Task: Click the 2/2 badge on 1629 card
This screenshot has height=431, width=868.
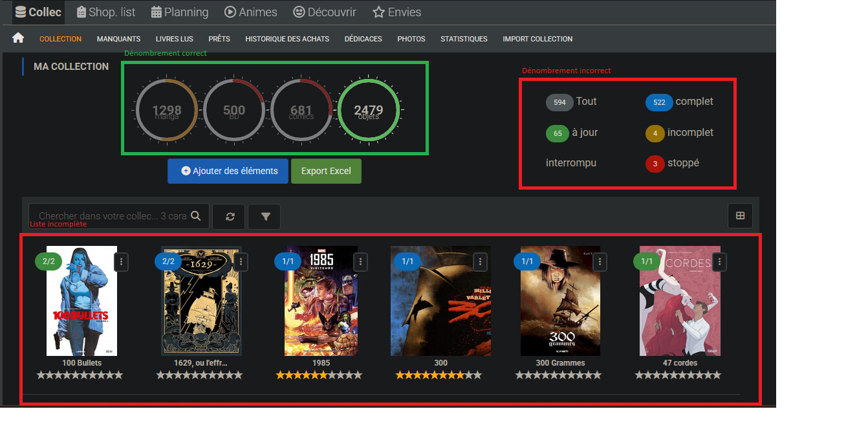Action: [x=168, y=261]
